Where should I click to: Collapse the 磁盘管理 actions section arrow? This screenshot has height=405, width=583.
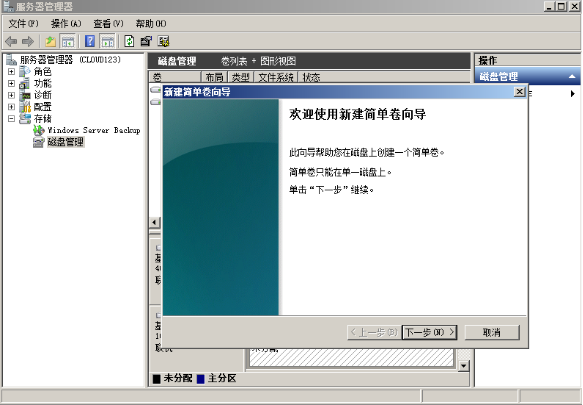(x=573, y=77)
